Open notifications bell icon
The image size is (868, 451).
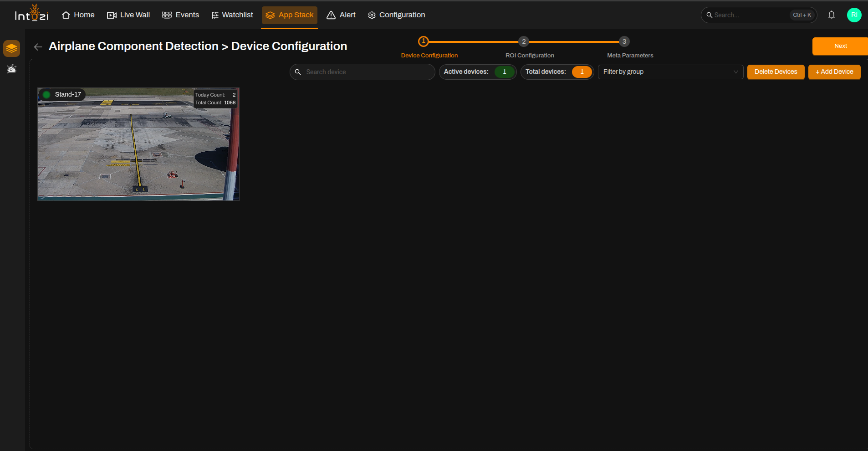[x=832, y=15]
